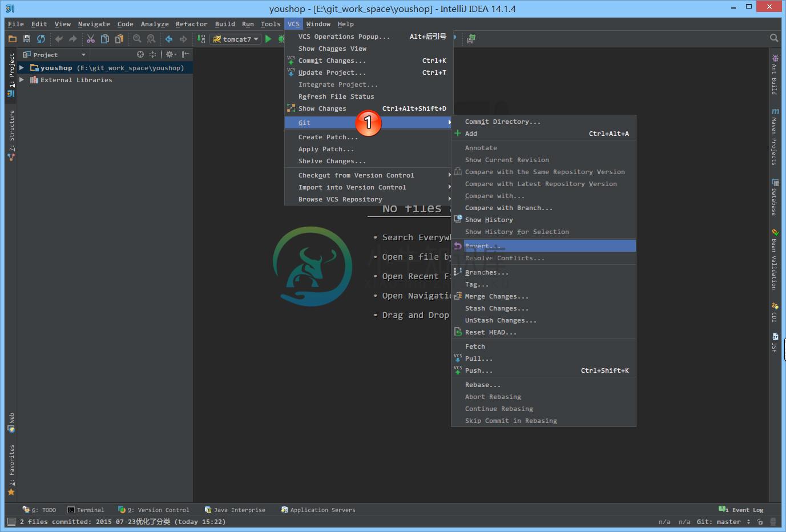Open the Bean Validation side panel

(x=775, y=260)
